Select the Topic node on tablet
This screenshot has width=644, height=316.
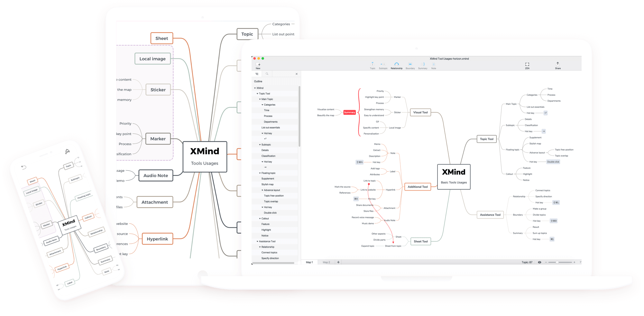point(247,34)
